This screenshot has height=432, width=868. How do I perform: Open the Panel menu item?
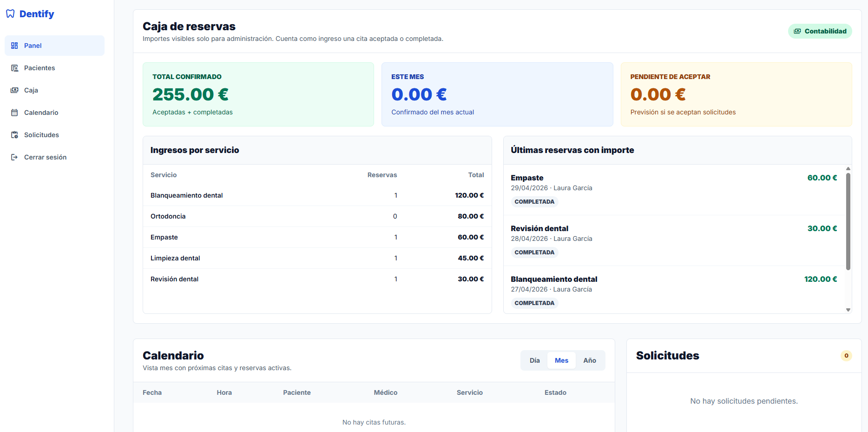pyautogui.click(x=54, y=46)
